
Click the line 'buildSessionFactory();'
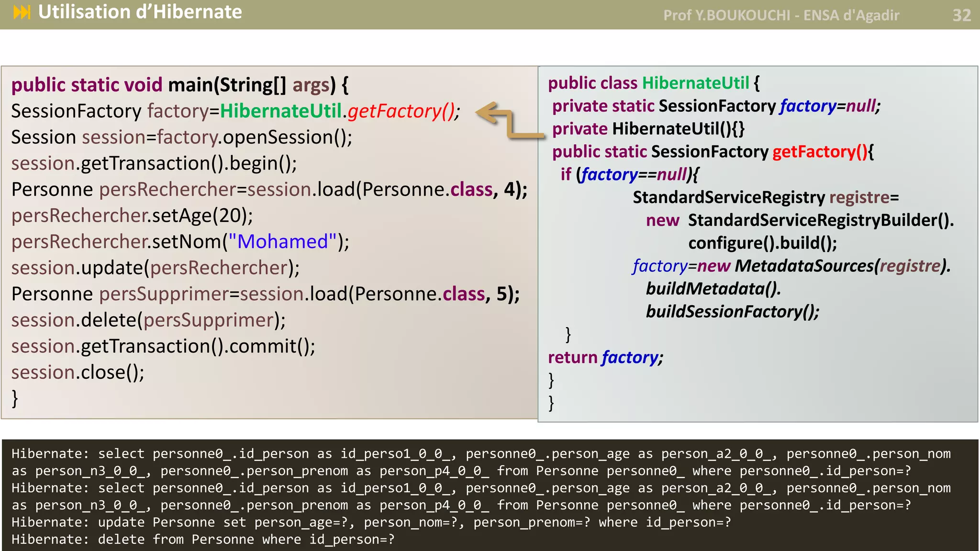coord(733,312)
